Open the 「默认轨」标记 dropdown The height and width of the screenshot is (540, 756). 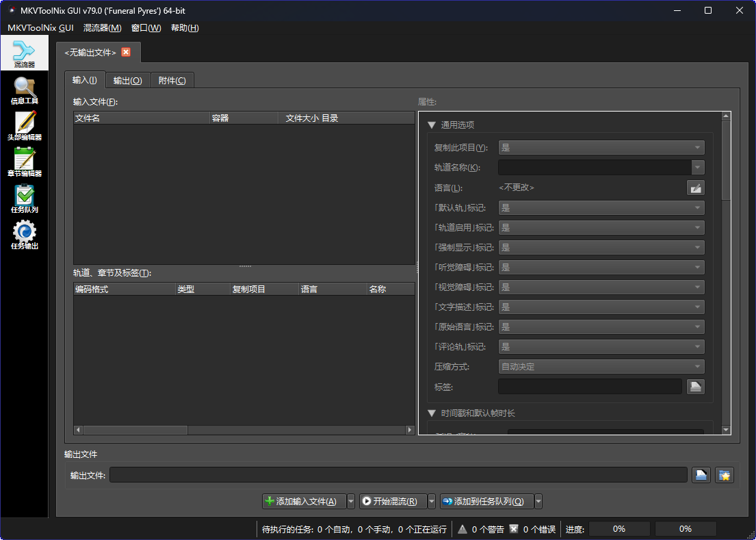coord(601,208)
